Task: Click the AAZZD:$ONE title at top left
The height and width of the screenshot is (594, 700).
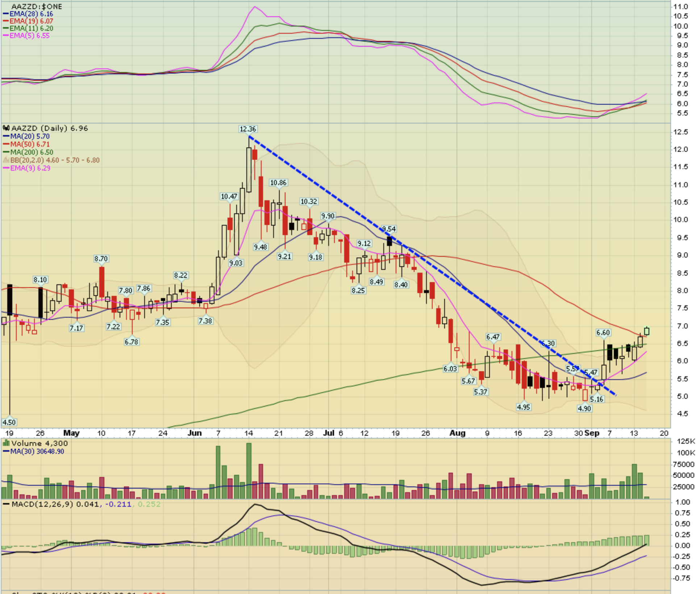Action: [x=37, y=7]
